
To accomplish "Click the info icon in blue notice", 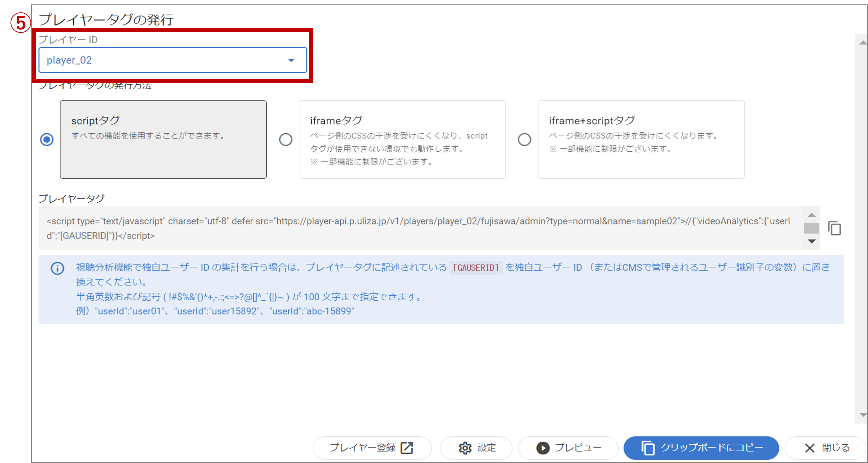I will [x=57, y=268].
